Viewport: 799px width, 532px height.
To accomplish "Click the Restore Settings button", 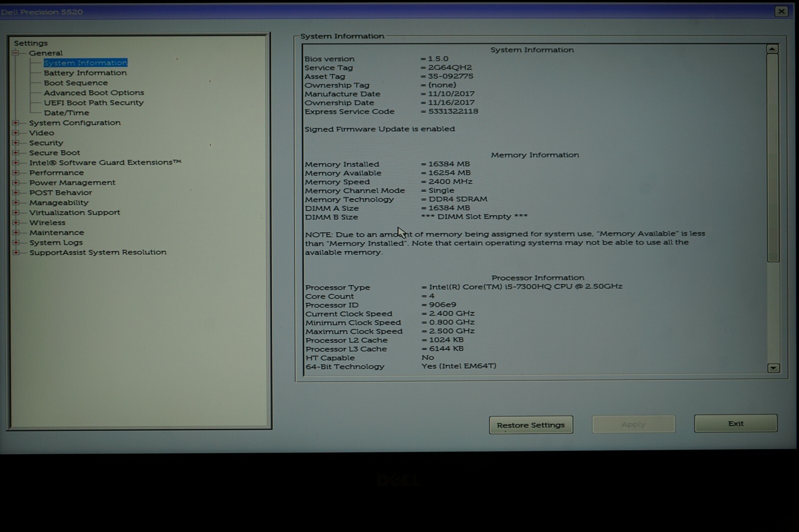I will pos(531,425).
